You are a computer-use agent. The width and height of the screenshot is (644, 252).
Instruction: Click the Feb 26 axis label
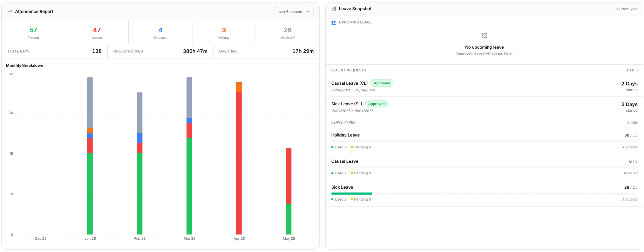coord(140,238)
